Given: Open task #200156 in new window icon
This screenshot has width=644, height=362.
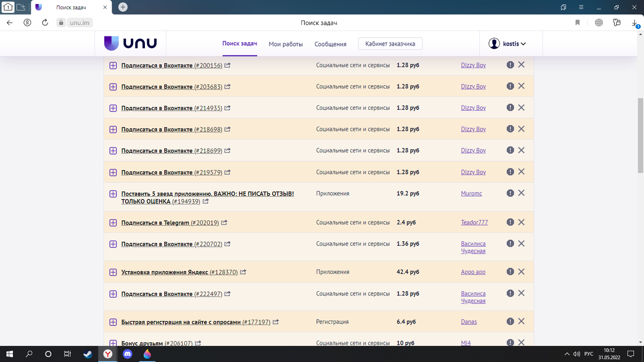Looking at the screenshot, I should pyautogui.click(x=228, y=65).
